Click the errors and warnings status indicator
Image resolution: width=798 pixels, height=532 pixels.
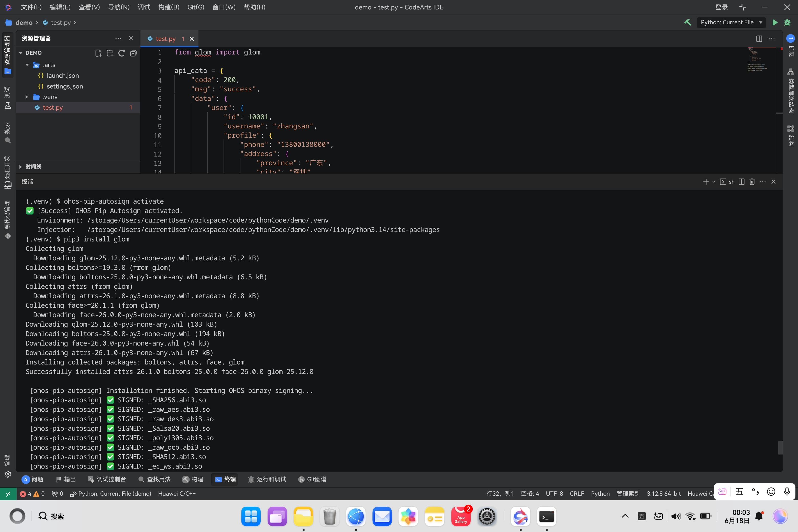32,494
